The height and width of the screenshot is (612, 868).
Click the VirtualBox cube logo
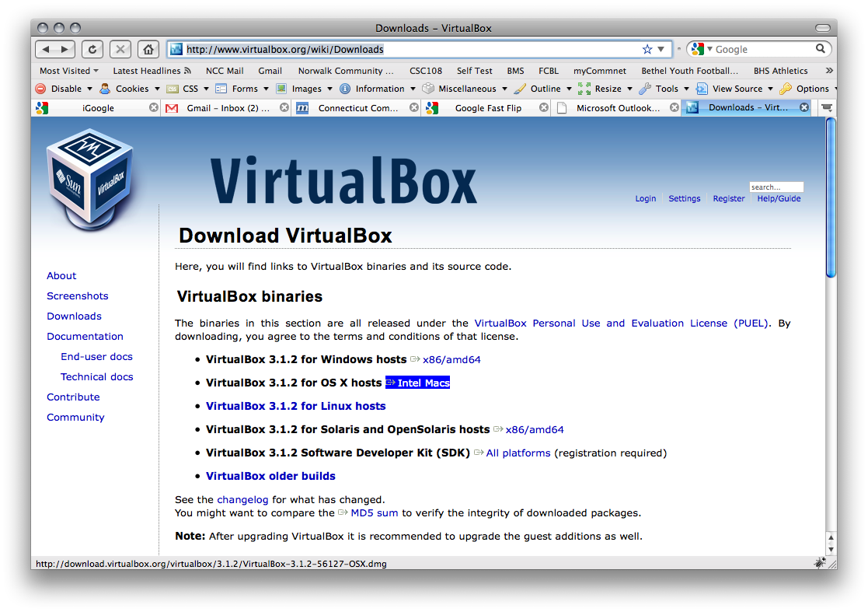click(x=89, y=180)
